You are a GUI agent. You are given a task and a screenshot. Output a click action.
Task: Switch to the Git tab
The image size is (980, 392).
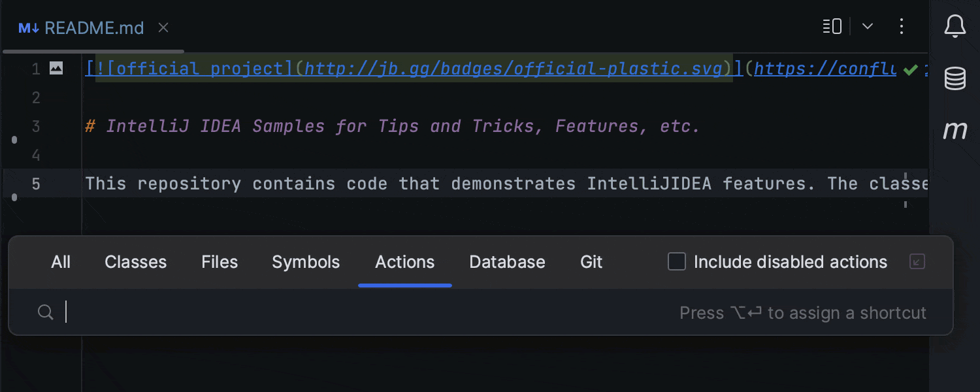(x=591, y=262)
